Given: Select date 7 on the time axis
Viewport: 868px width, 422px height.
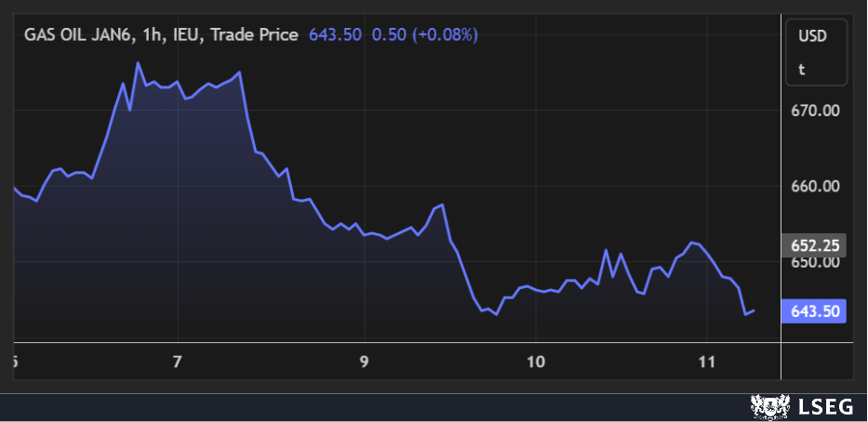Looking at the screenshot, I should (178, 361).
